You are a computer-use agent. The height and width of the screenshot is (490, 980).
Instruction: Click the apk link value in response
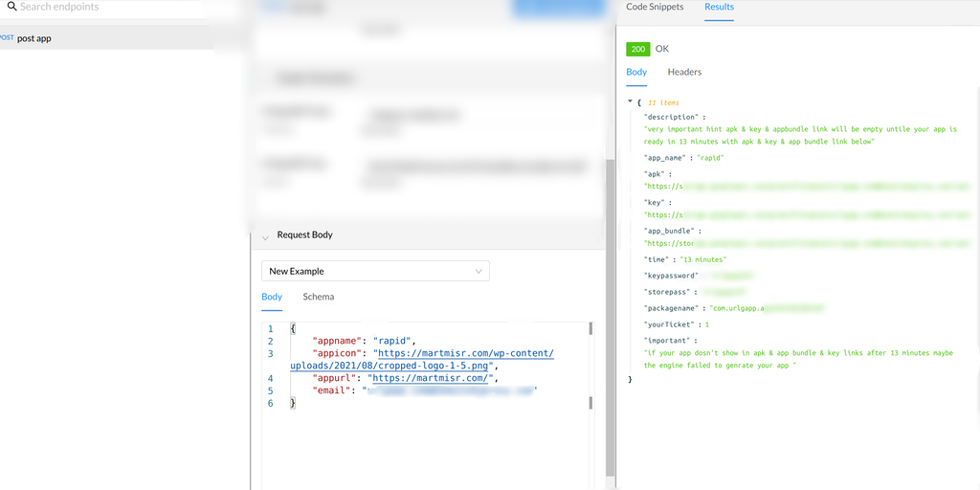(x=804, y=187)
